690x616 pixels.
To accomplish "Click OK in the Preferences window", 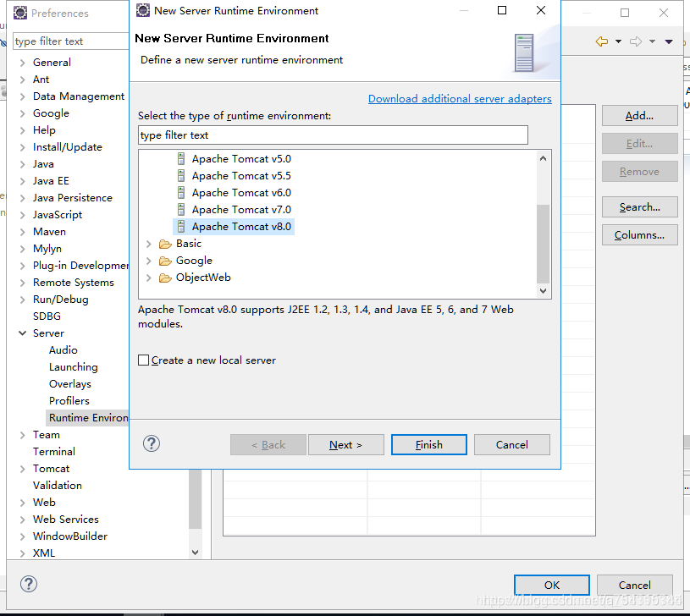I will [x=552, y=585].
